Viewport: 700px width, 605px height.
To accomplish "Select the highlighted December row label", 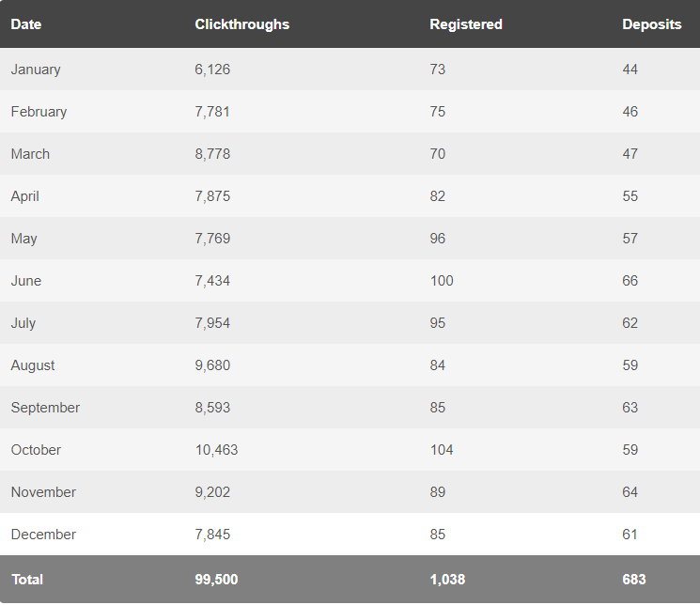I will point(43,534).
